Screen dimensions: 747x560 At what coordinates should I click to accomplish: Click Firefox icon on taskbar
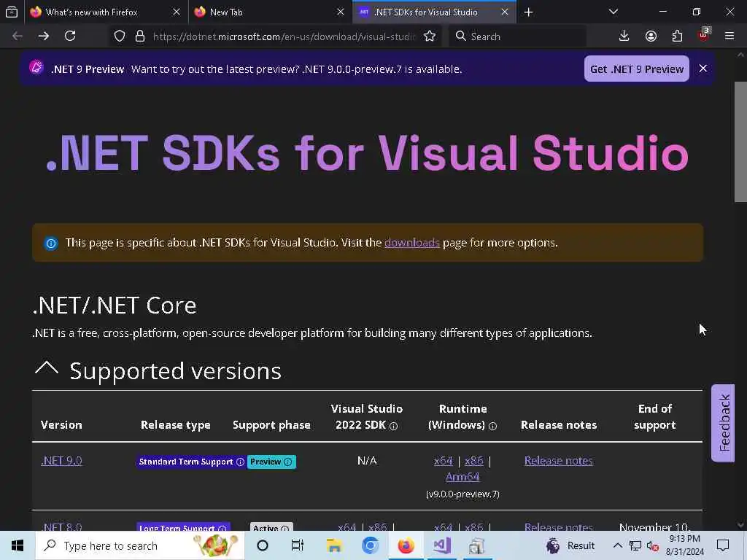406,545
